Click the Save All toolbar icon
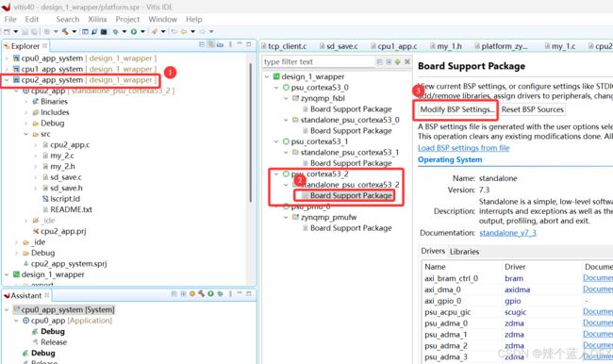The image size is (613, 364). [x=34, y=32]
